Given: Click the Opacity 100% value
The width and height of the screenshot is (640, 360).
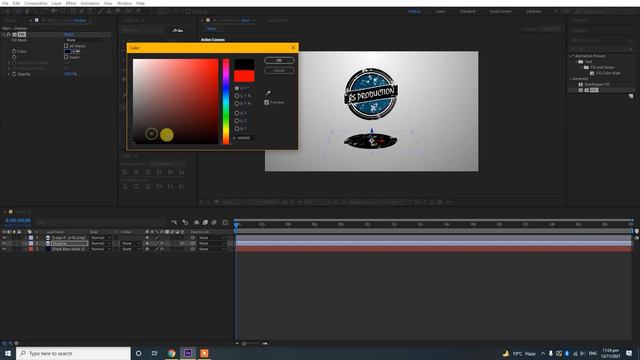Looking at the screenshot, I should coord(71,74).
